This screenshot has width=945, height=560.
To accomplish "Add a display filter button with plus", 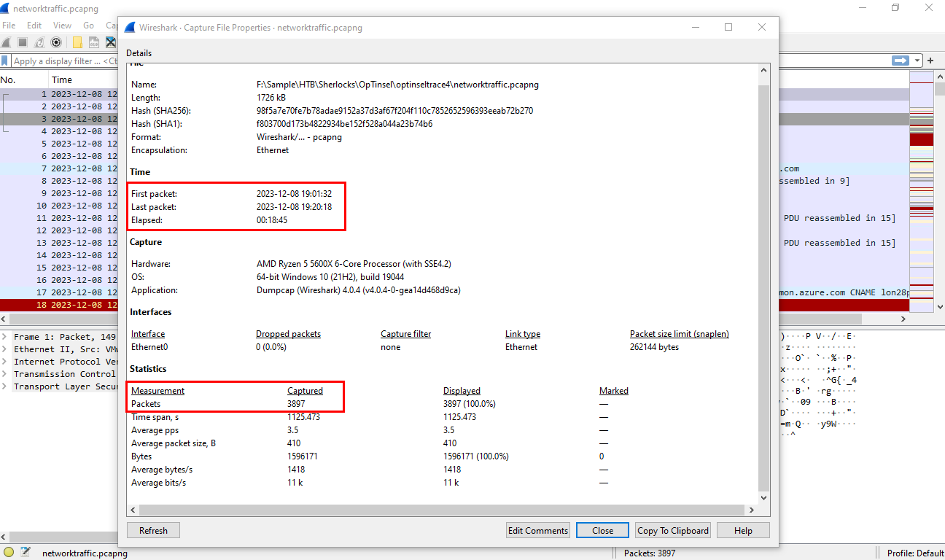I will tap(930, 61).
